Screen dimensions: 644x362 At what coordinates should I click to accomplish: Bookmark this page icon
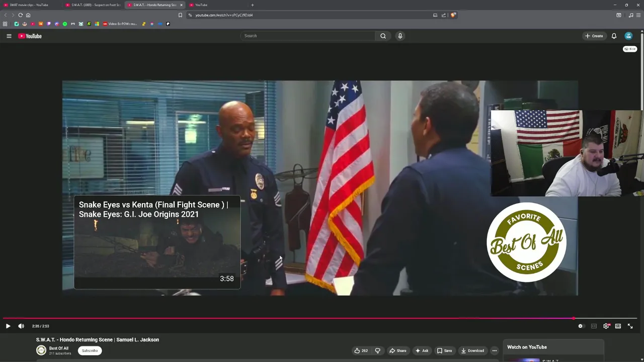point(180,15)
